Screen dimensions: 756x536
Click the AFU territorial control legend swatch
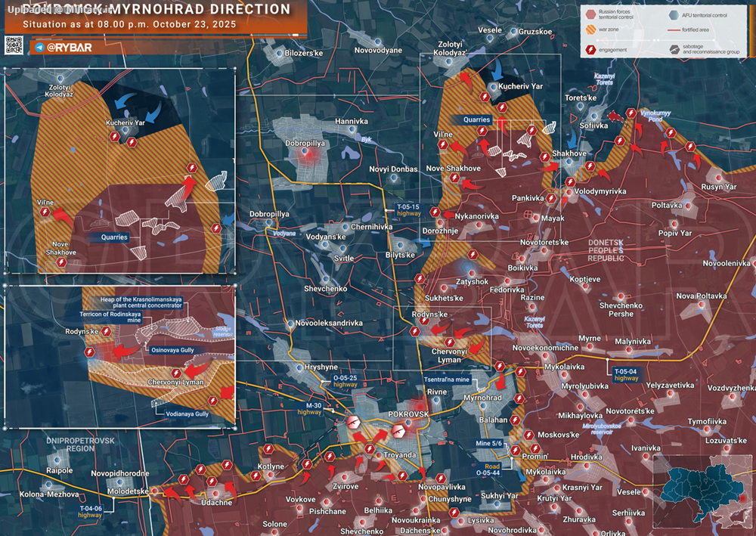coord(674,14)
